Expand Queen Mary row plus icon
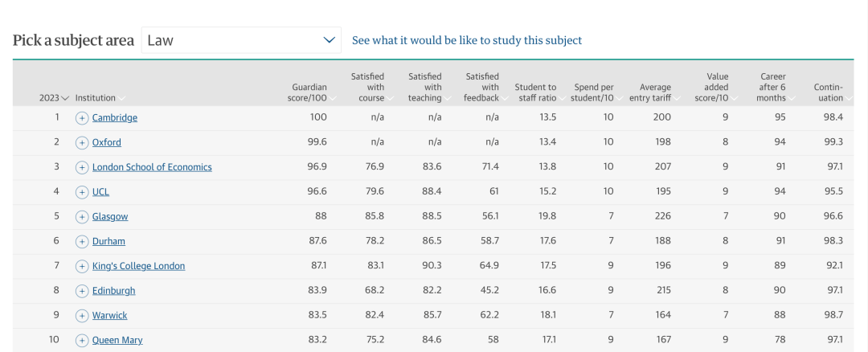Viewport: 868px width, 352px height. 81,341
